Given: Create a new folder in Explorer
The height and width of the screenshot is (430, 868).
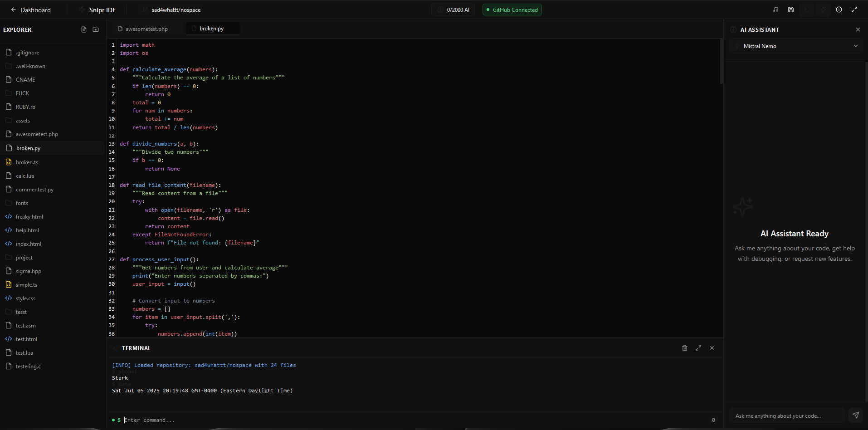Looking at the screenshot, I should pos(96,29).
